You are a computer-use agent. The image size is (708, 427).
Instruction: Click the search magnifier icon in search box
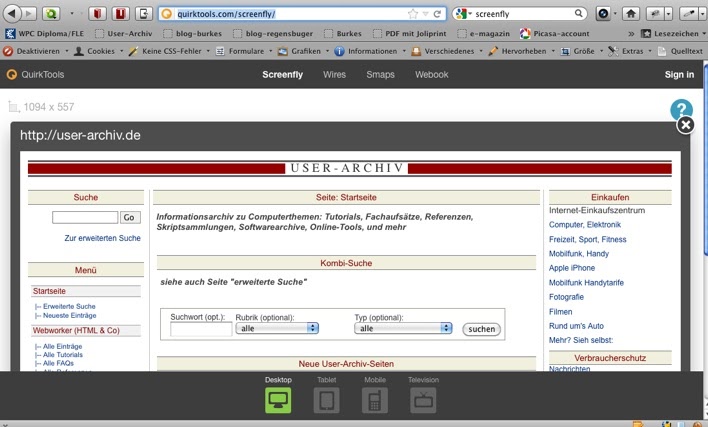point(578,14)
